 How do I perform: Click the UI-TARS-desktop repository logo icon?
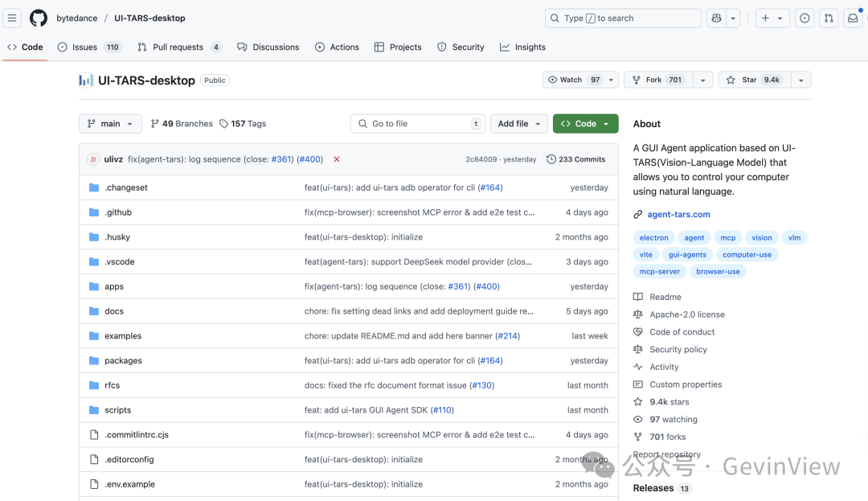86,80
